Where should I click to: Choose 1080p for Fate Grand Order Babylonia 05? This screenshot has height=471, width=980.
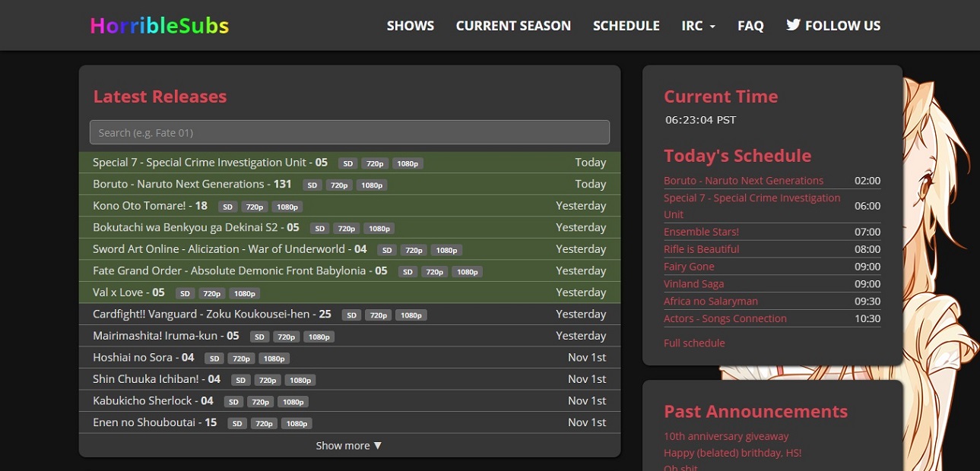click(x=468, y=272)
